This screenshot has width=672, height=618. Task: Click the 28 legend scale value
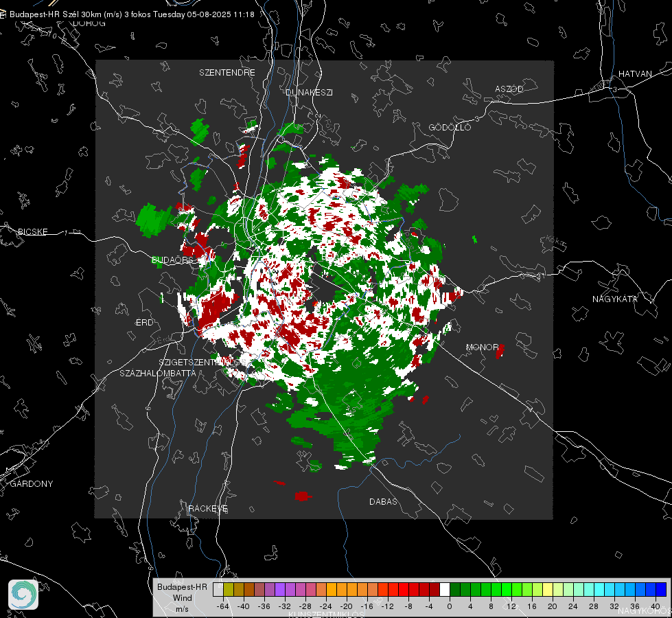coord(593,606)
